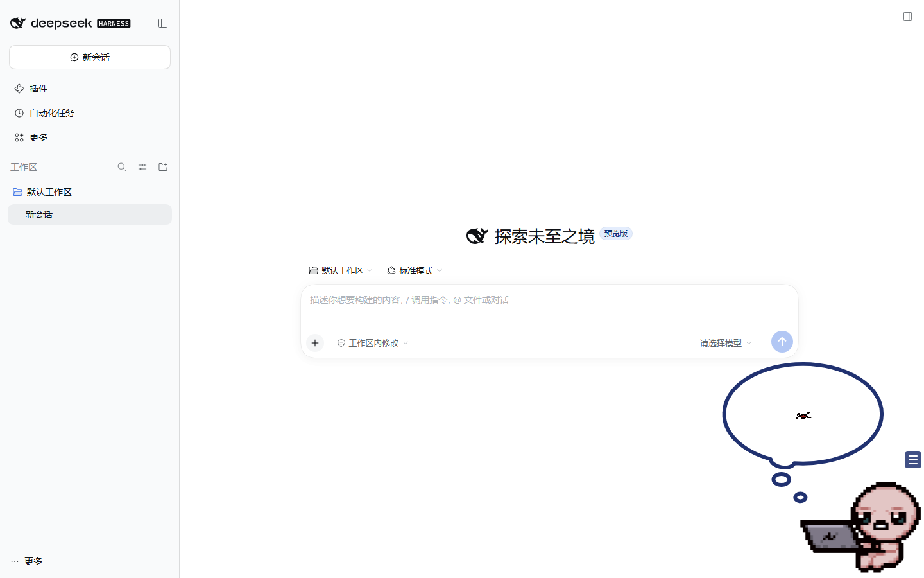Click the send arrow button

[782, 342]
